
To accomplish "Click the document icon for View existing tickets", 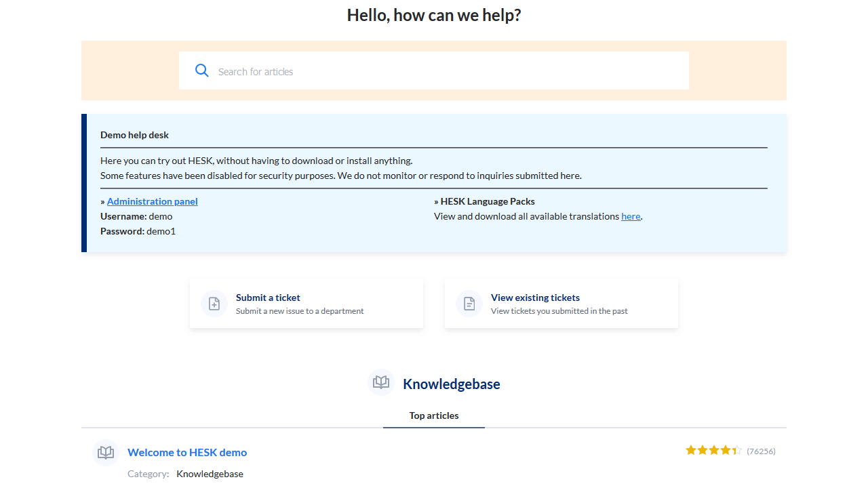I will 469,304.
